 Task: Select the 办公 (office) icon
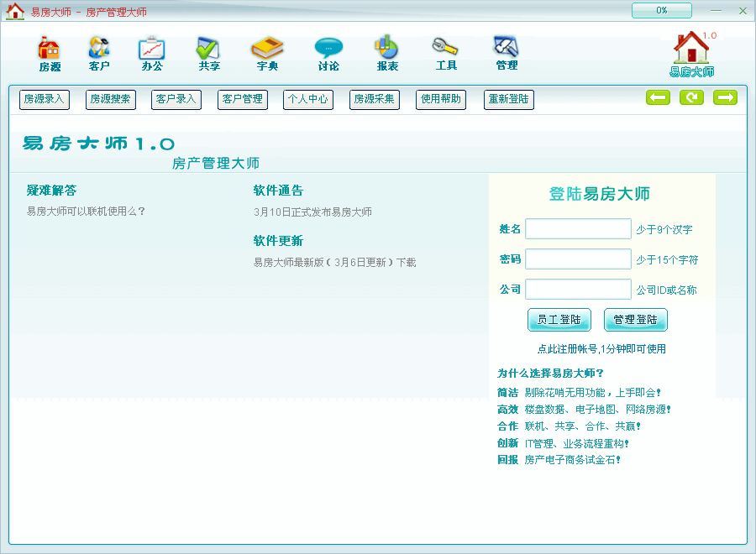151,52
